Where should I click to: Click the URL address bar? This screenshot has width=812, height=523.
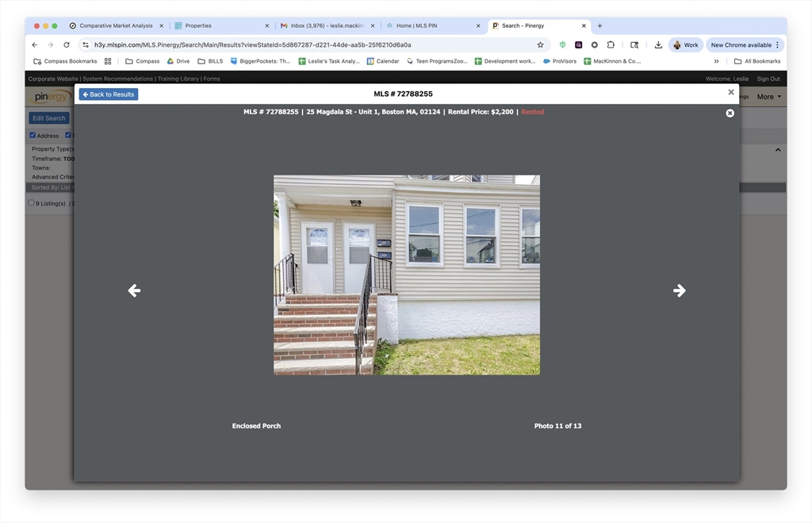309,45
